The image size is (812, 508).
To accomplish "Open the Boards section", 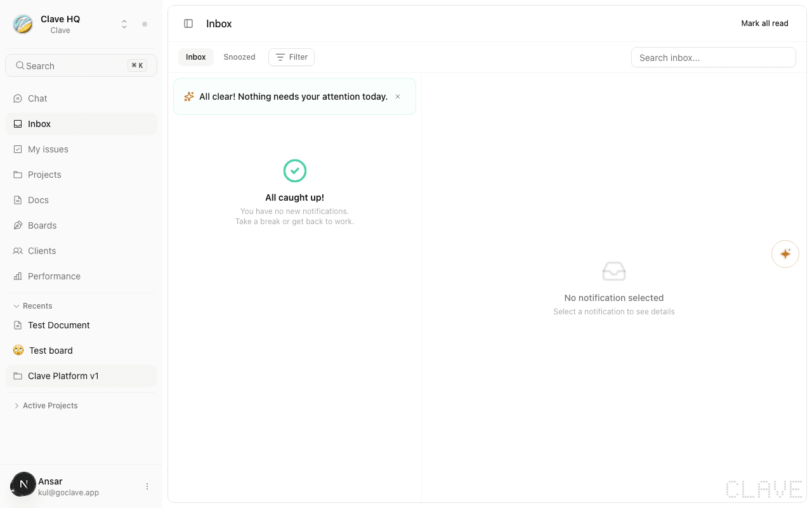I will coord(42,225).
